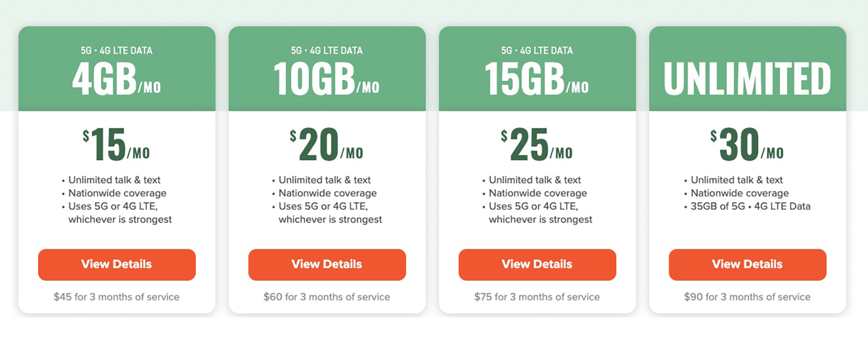Choose the 15GB/MO green header

pos(537,79)
